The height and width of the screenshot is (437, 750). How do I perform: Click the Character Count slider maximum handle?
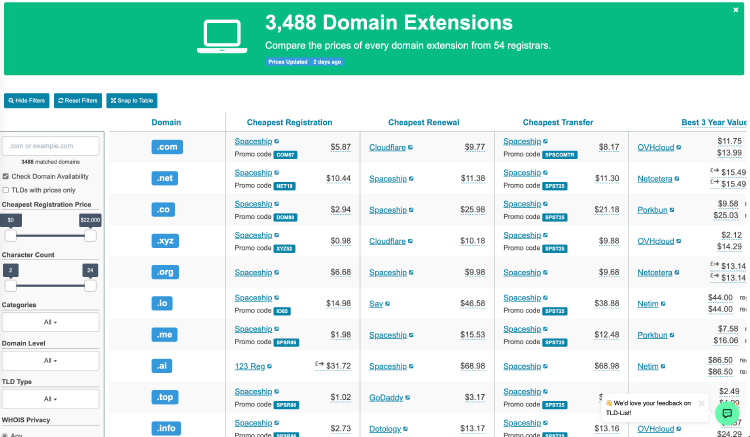point(90,286)
